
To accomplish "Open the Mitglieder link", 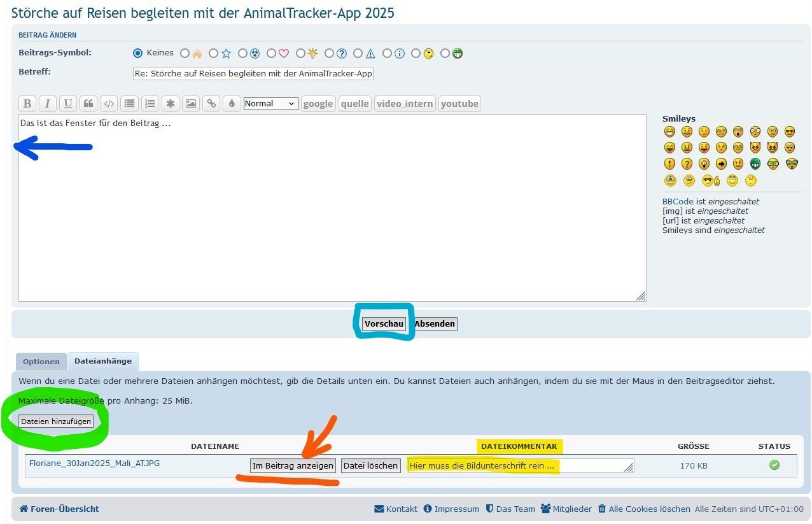I will point(566,509).
